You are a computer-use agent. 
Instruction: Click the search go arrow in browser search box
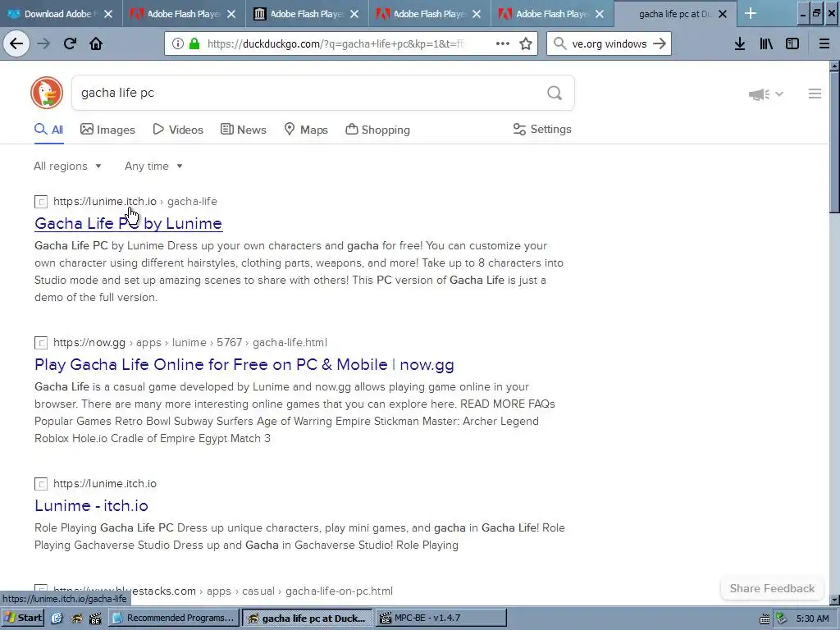(x=660, y=43)
